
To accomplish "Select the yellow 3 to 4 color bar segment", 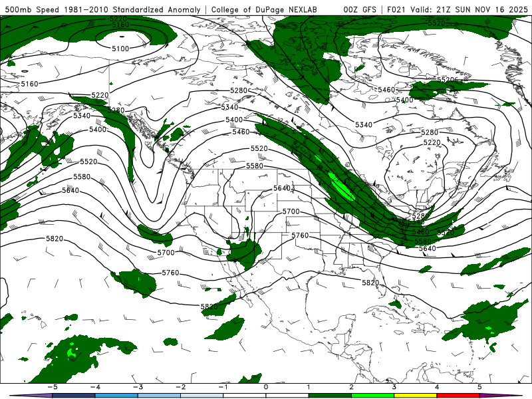I will coord(415,396).
